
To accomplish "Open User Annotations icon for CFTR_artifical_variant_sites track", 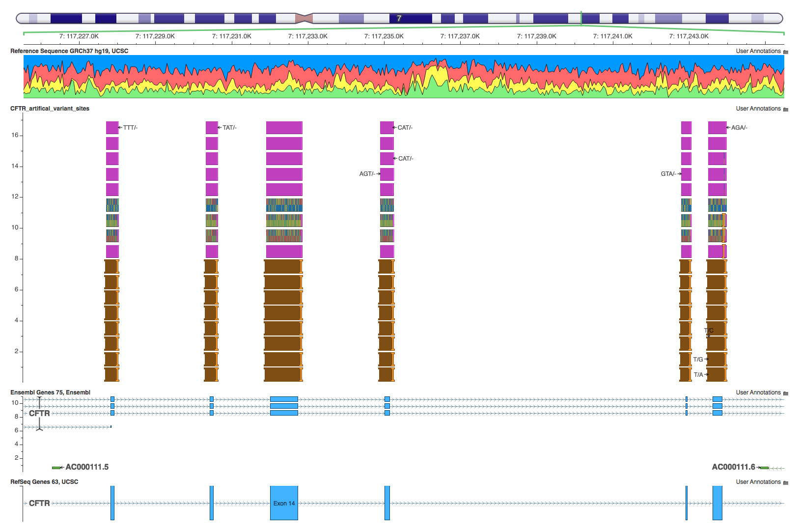I will (786, 109).
